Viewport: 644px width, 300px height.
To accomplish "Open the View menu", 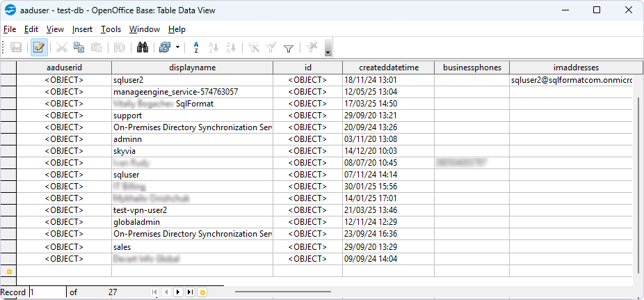I will [x=55, y=29].
